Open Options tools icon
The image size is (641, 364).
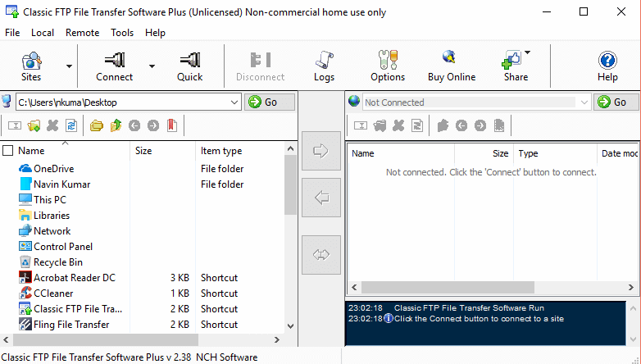(x=388, y=60)
